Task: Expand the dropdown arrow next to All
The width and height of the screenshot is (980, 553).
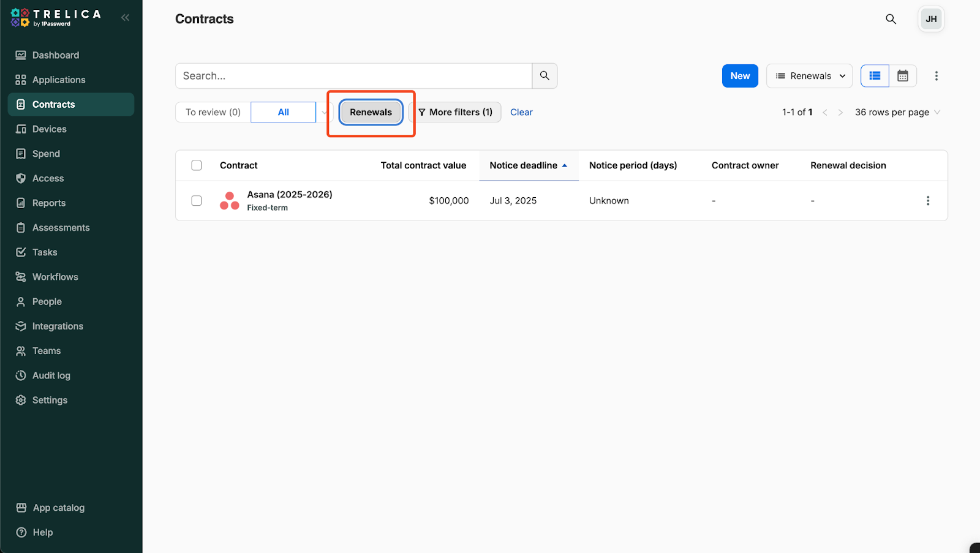Action: 324,112
